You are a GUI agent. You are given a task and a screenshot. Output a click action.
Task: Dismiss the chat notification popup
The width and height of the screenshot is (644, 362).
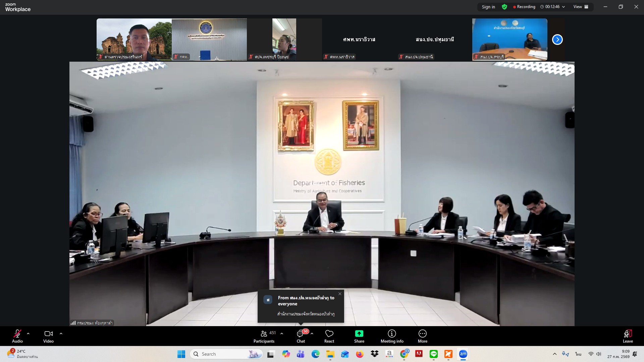click(340, 294)
